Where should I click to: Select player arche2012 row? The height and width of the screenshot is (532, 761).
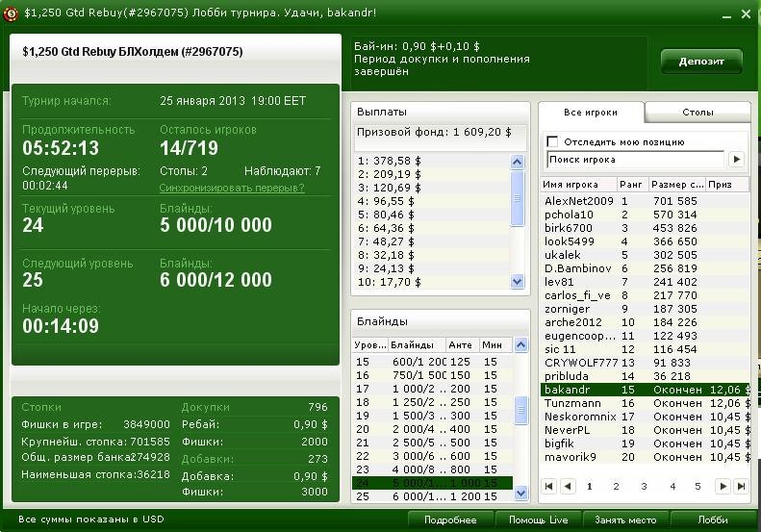(645, 322)
